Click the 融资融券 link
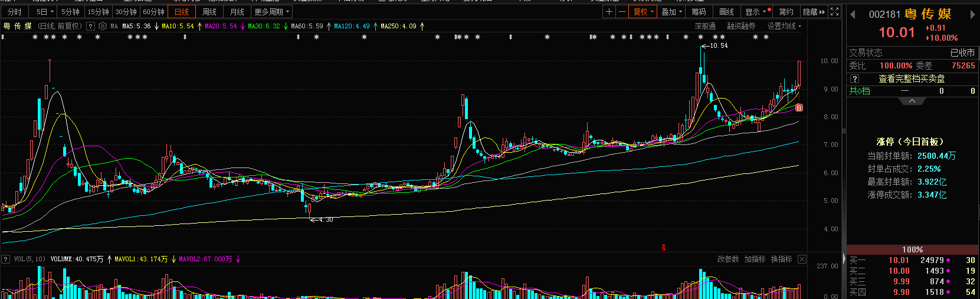The image size is (980, 299). pos(741,26)
